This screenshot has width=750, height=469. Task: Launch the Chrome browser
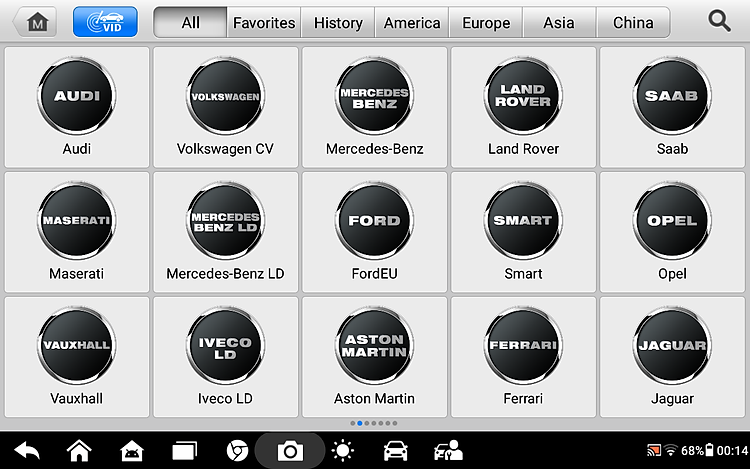pos(237,451)
